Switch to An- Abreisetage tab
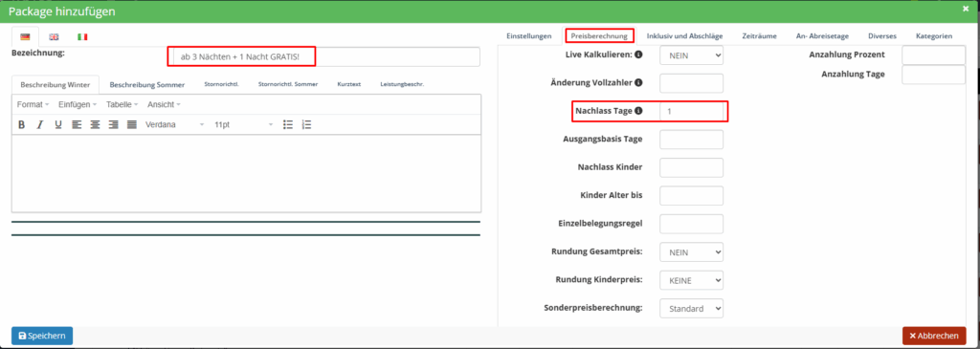This screenshot has width=980, height=349. coord(822,36)
